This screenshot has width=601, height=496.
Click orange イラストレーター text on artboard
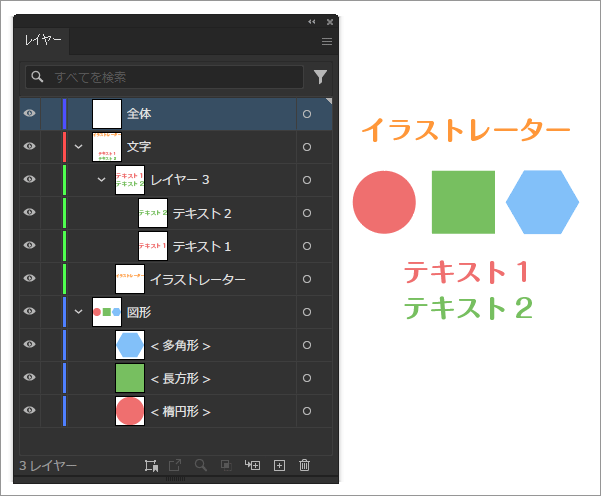coord(466,130)
